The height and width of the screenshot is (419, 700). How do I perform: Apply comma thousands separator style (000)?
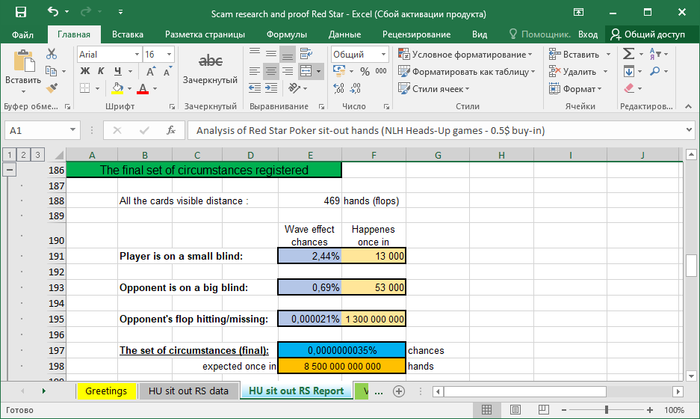[381, 71]
